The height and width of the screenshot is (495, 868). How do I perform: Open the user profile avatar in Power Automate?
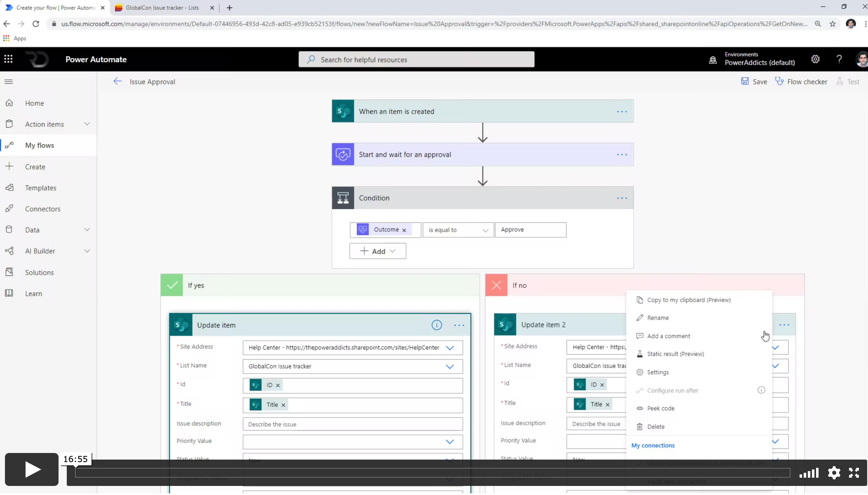click(862, 59)
